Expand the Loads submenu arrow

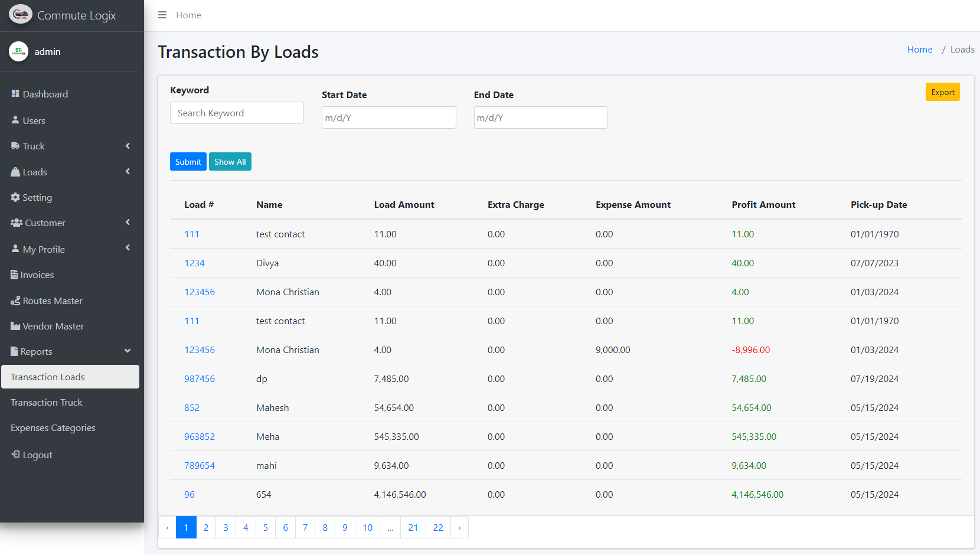pos(128,172)
